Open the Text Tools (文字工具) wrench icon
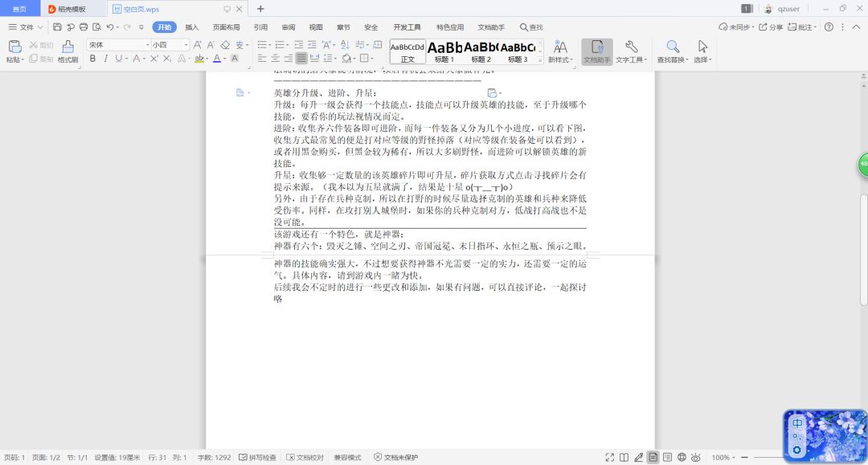This screenshot has width=868, height=465. coord(631,47)
